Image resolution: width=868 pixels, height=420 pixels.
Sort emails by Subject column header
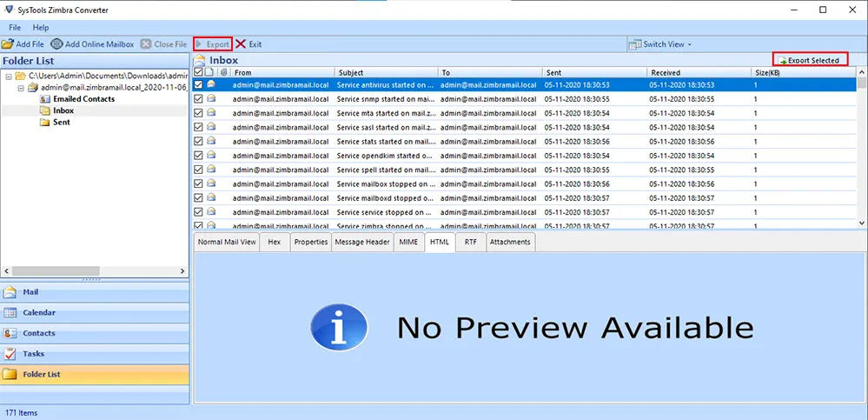(386, 72)
